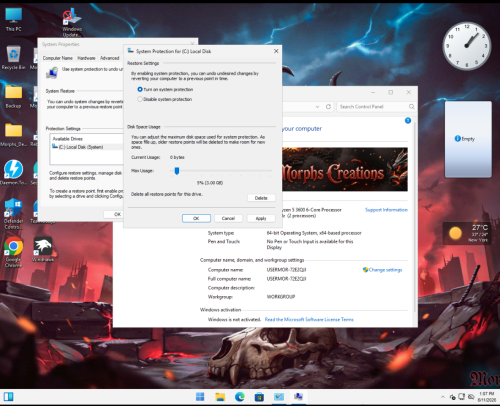This screenshot has height=406, width=500.
Task: Open the Backup folder on desktop
Action: 13,96
